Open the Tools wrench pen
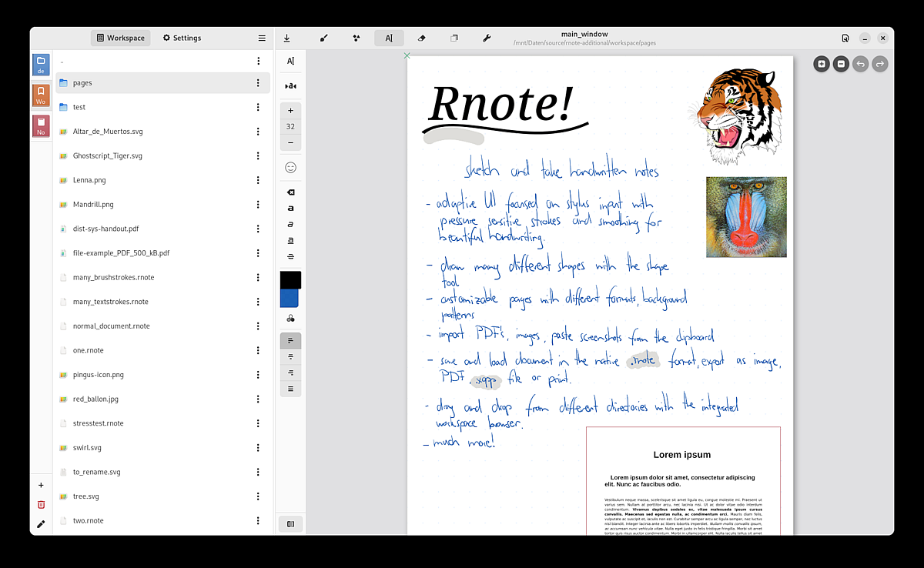 point(487,38)
